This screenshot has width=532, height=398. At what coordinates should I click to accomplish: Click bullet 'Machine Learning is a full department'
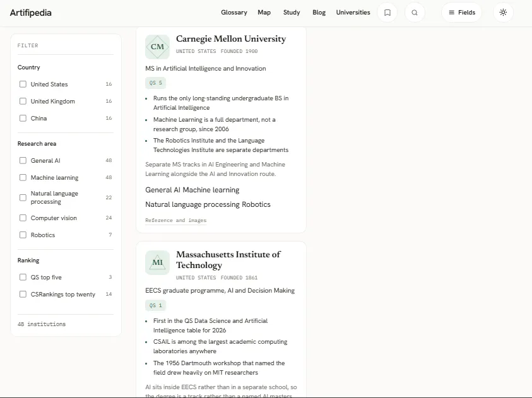coord(214,124)
